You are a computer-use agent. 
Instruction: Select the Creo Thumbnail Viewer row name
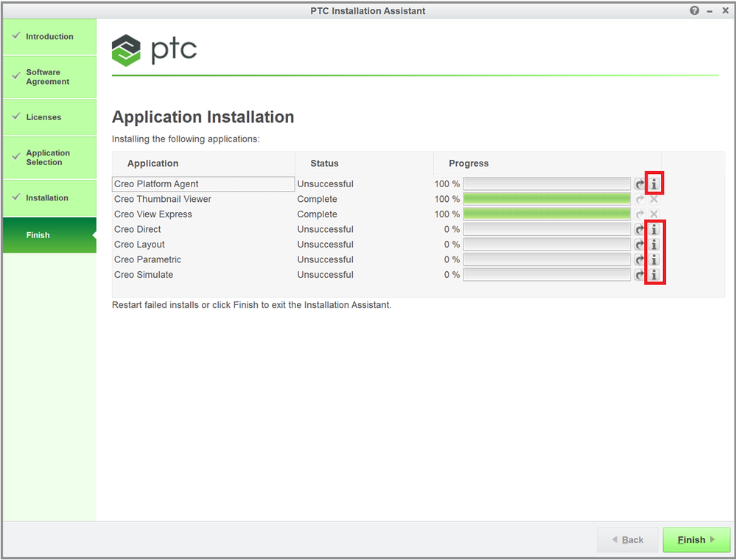[x=163, y=199]
